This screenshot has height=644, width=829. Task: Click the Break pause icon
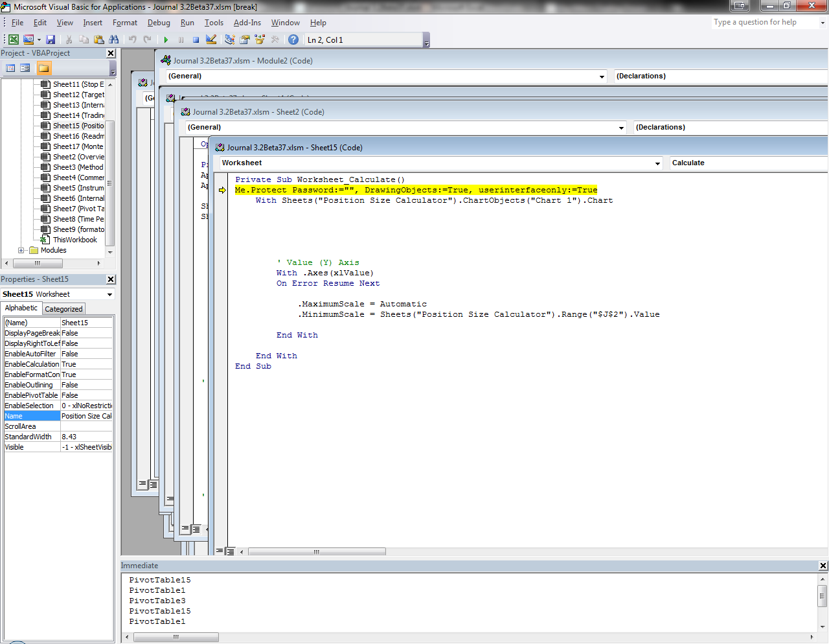pos(181,40)
